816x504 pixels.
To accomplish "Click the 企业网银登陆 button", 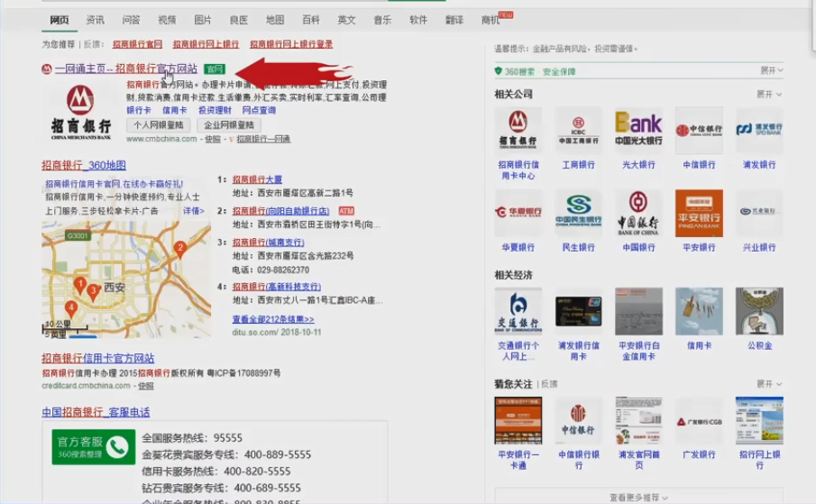I will 229,125.
